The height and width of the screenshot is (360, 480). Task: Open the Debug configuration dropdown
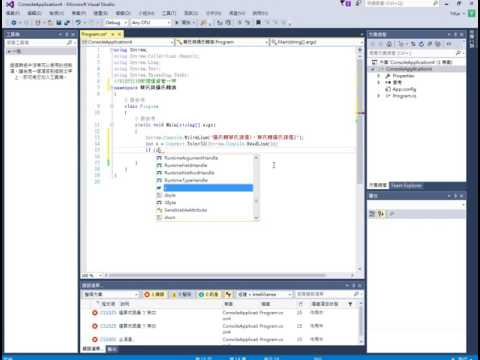(116, 23)
